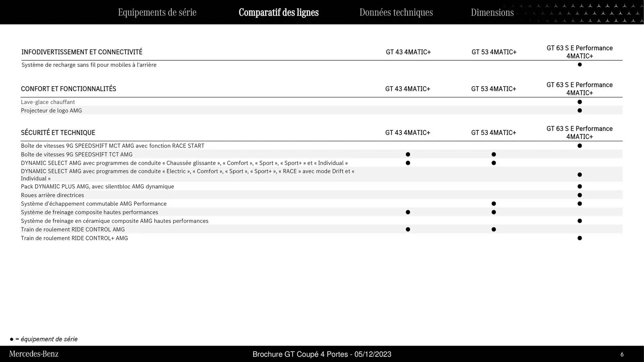The height and width of the screenshot is (362, 644).
Task: Click the equipment dot for Lave-glace chauffant
Action: point(579,102)
